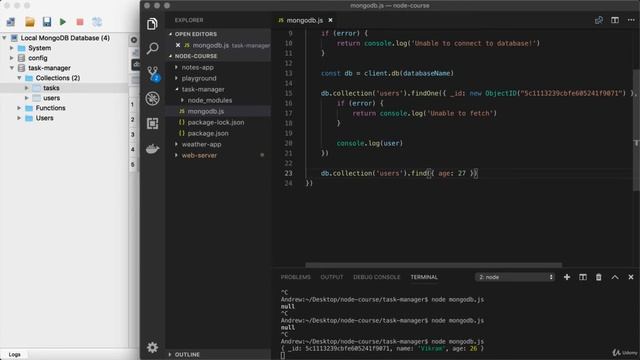Open the Logs button in Robo 3T
Image resolution: width=640 pixels, height=360 pixels.
(15, 355)
